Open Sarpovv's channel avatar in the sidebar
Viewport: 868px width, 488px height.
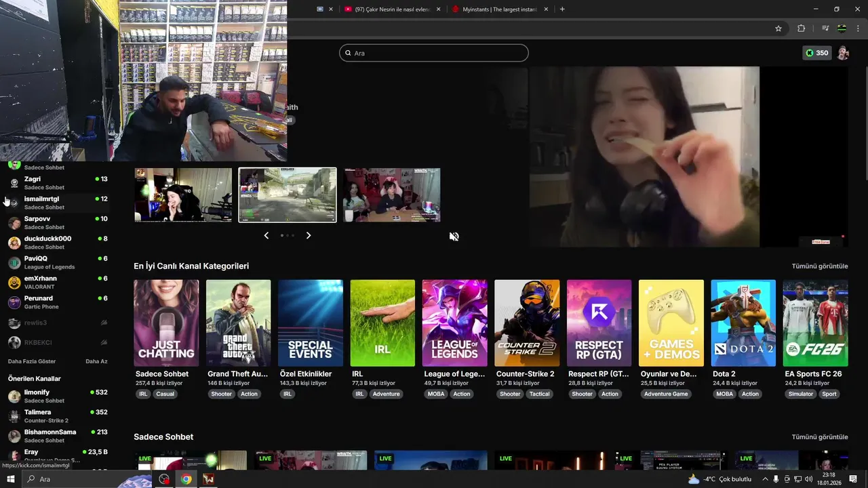14,223
